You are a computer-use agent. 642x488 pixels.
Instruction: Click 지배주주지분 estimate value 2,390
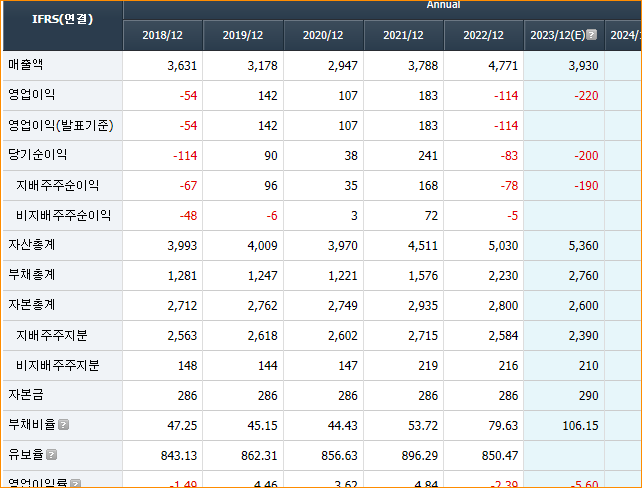pos(583,336)
